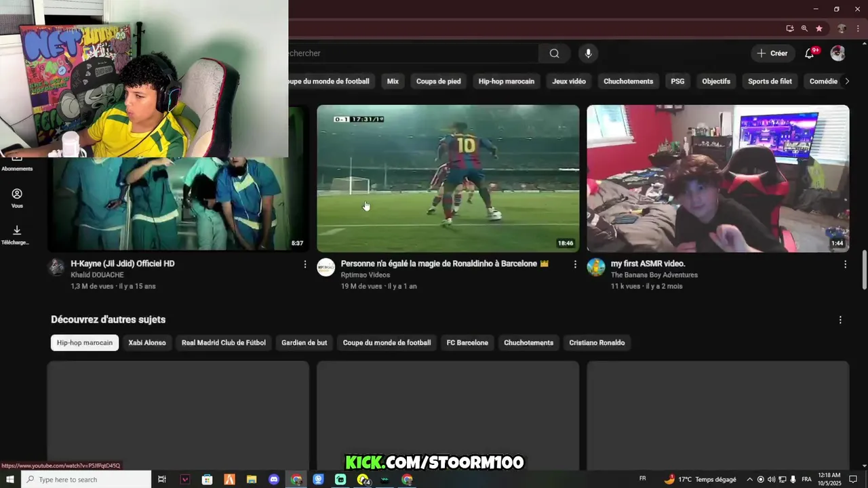The width and height of the screenshot is (868, 488).
Task: Select the top Hip-hop marocain chip
Action: click(506, 81)
